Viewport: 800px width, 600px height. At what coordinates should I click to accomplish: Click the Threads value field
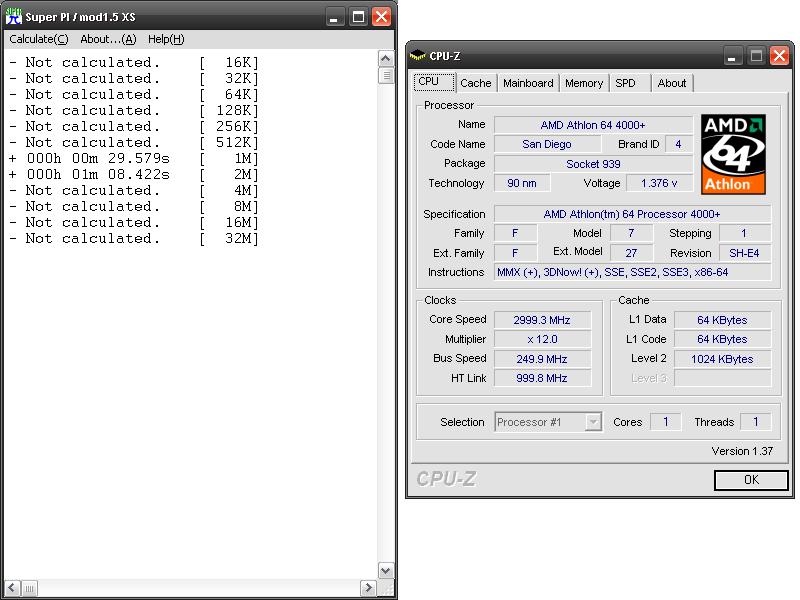756,422
